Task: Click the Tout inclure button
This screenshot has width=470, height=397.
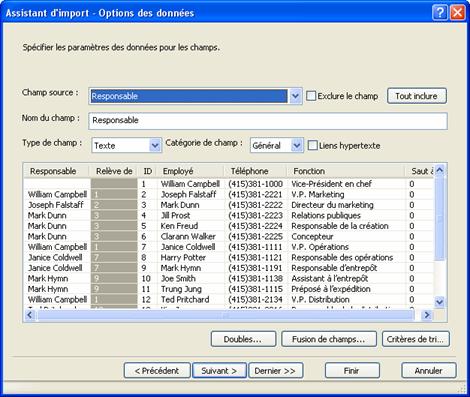Action: [416, 96]
